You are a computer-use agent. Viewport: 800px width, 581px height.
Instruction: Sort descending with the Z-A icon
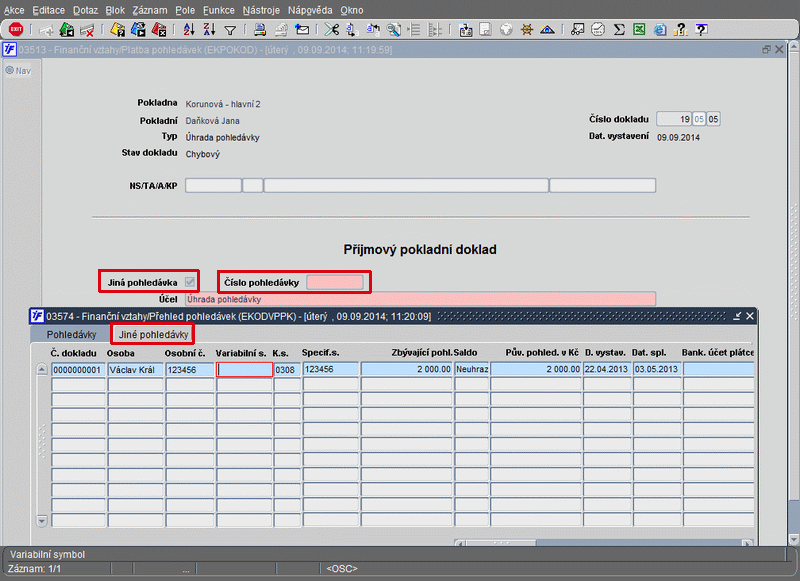(209, 30)
